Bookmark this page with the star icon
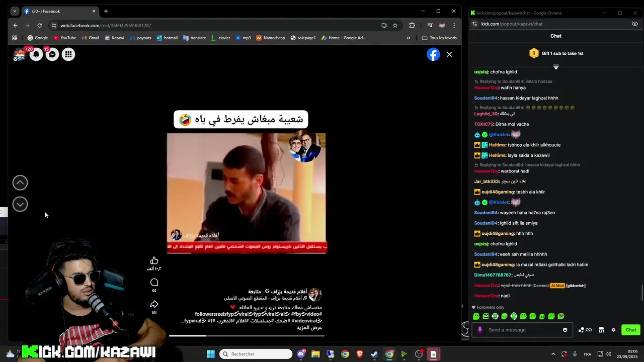Image resolution: width=644 pixels, height=362 pixels. coord(395,25)
